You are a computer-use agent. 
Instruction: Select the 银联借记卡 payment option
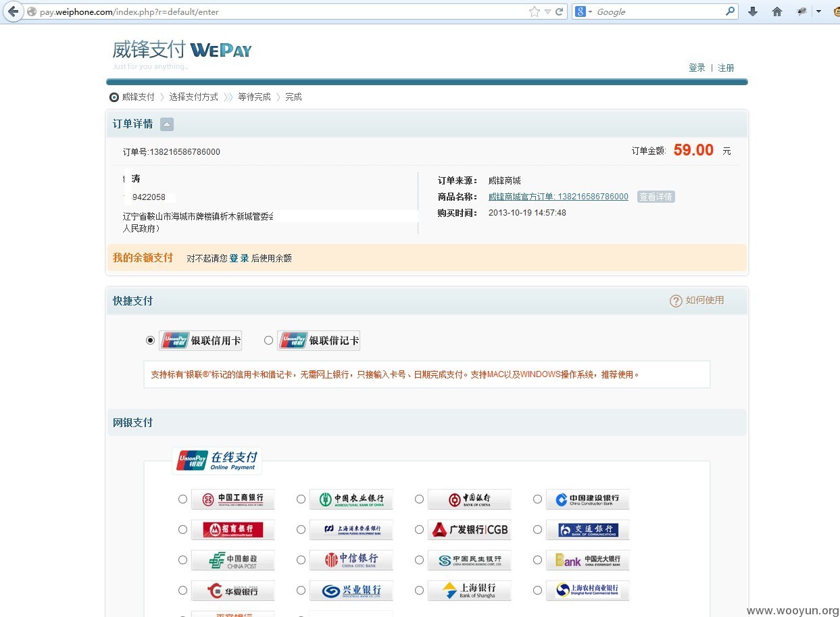click(268, 341)
